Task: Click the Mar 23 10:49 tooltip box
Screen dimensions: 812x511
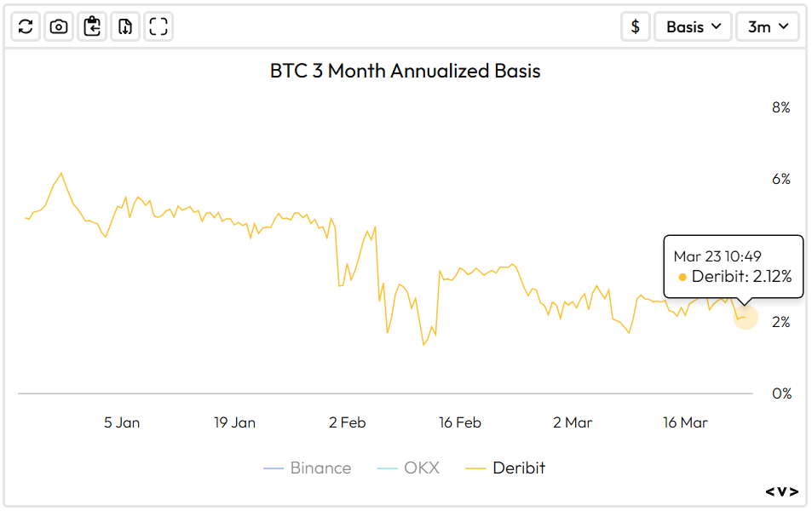Action: click(x=733, y=266)
